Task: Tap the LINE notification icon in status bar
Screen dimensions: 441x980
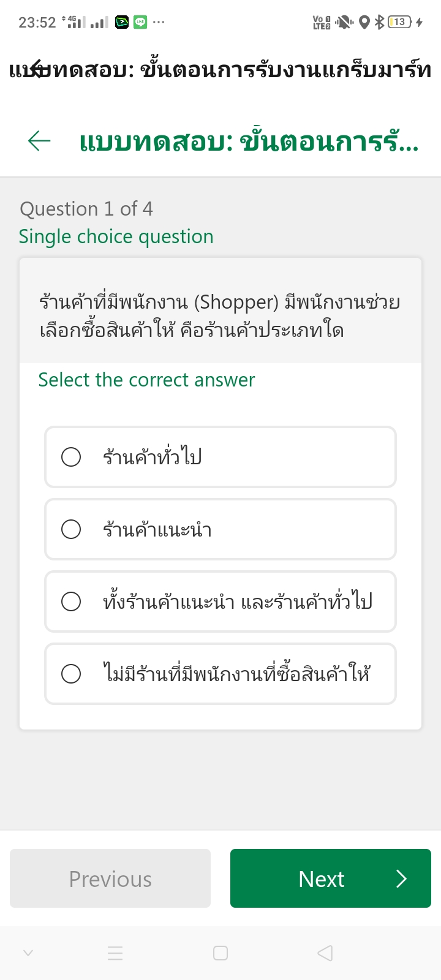Action: [140, 23]
